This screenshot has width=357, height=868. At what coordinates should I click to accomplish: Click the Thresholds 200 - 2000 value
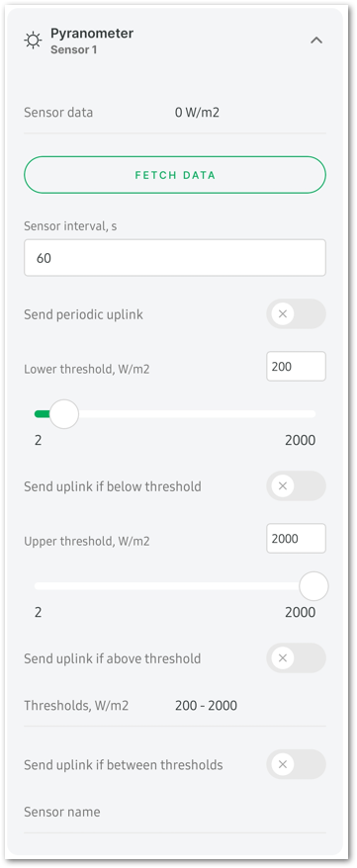tap(206, 706)
